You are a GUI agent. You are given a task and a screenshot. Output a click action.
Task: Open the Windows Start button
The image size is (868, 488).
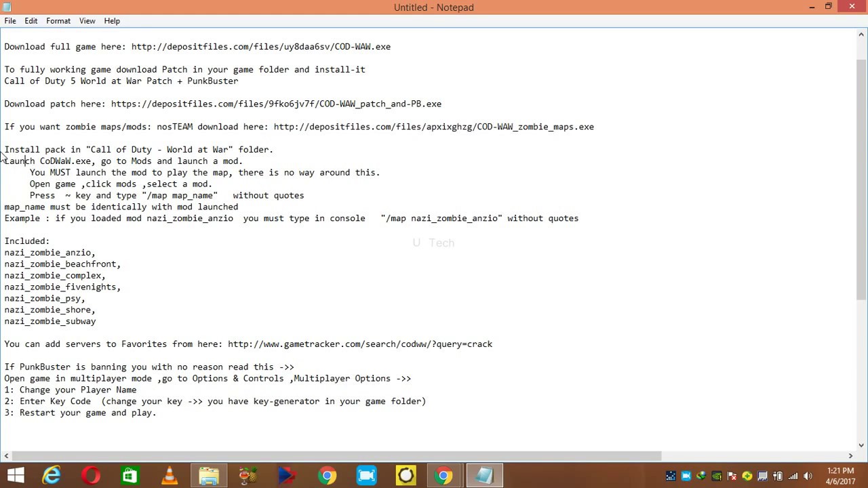[15, 476]
